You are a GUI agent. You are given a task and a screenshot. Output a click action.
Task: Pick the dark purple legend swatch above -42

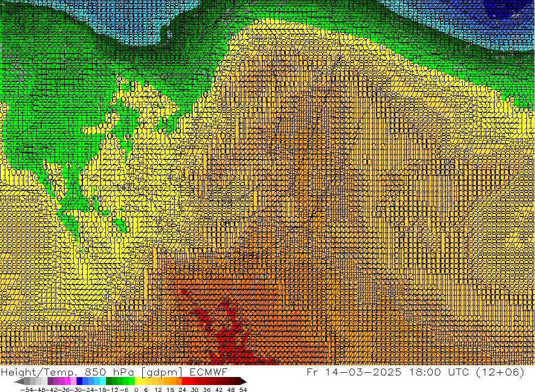50,381
